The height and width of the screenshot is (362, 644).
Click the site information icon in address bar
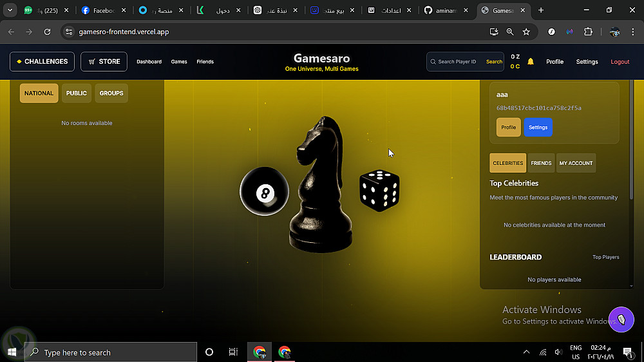coord(69,32)
